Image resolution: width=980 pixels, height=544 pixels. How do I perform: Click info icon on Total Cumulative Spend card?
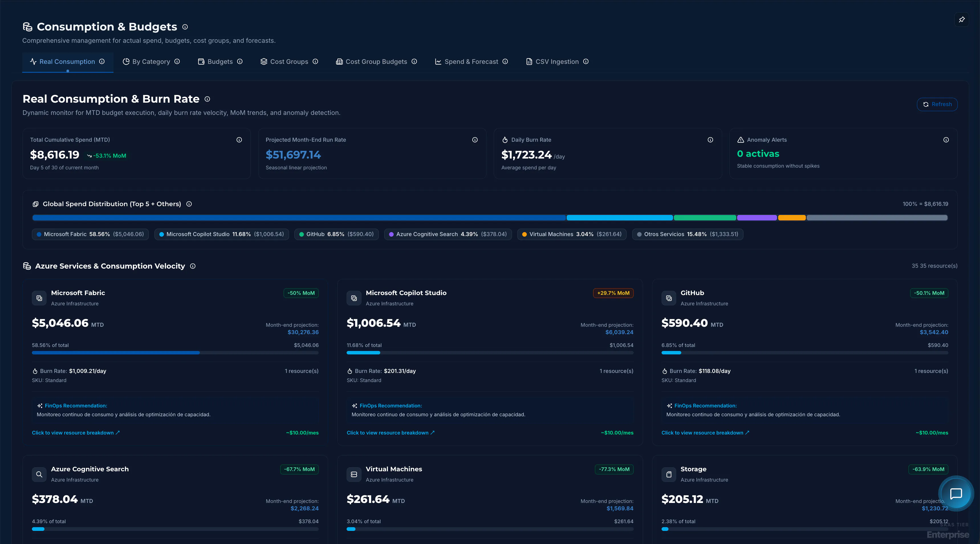pyautogui.click(x=239, y=140)
